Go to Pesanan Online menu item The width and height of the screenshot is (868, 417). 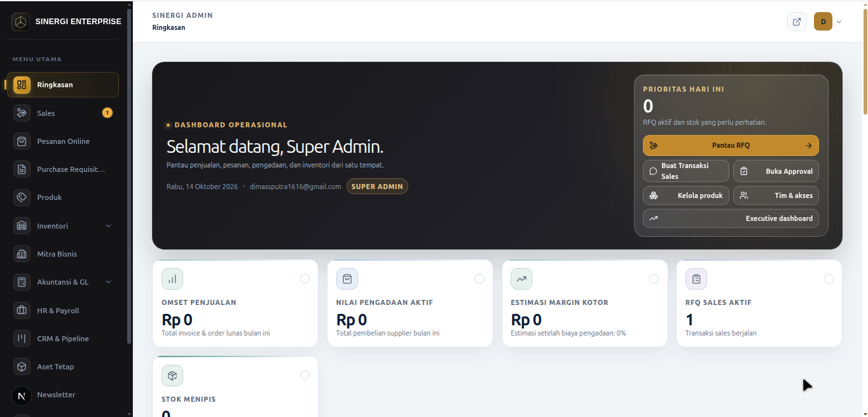(63, 141)
